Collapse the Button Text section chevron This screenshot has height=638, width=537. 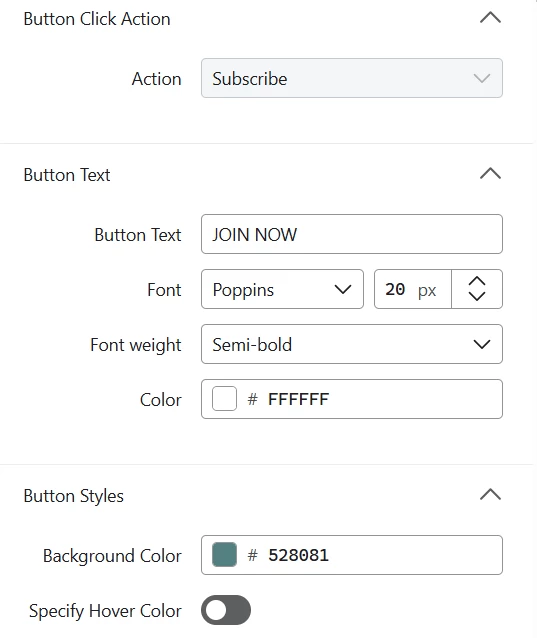click(x=490, y=174)
